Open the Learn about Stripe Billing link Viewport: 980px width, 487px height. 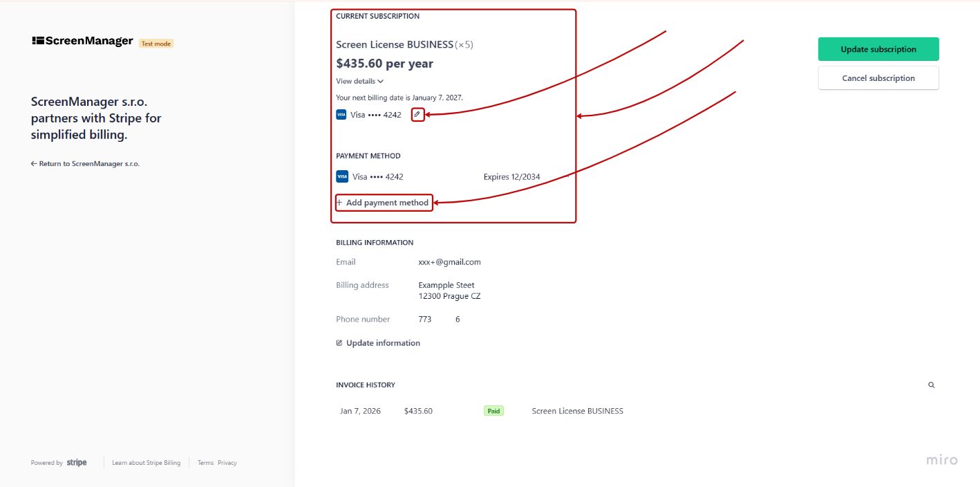(x=146, y=463)
